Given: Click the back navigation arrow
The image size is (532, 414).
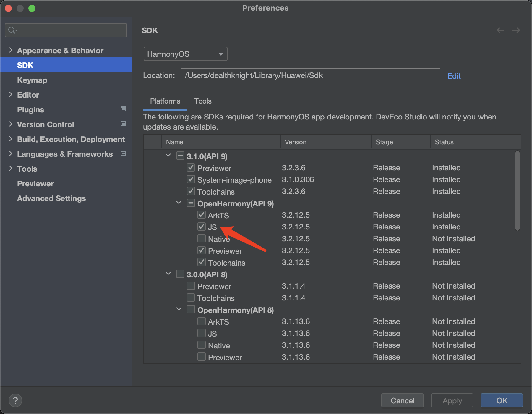Looking at the screenshot, I should coord(500,30).
